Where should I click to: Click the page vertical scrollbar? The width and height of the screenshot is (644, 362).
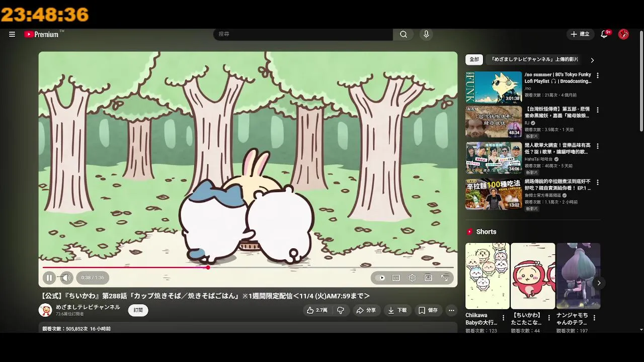pyautogui.click(x=641, y=81)
